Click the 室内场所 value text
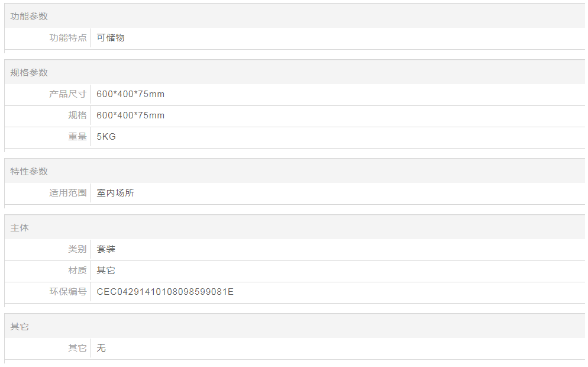The image size is (588, 367). (x=115, y=193)
